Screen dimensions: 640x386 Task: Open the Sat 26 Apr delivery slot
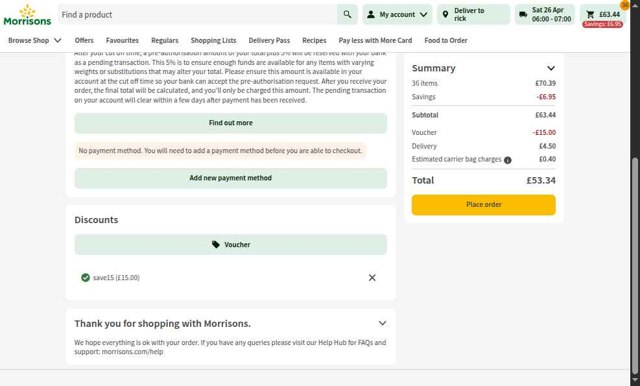click(544, 14)
